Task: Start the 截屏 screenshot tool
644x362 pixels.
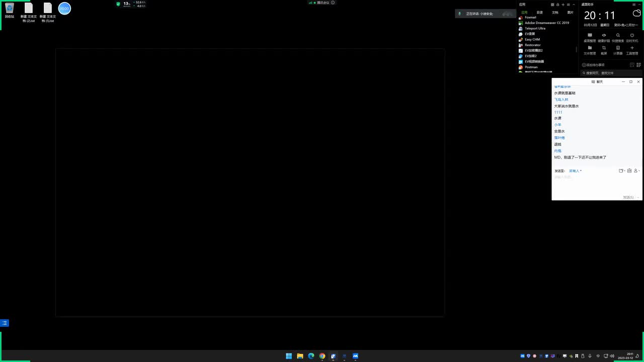Action: click(x=604, y=50)
